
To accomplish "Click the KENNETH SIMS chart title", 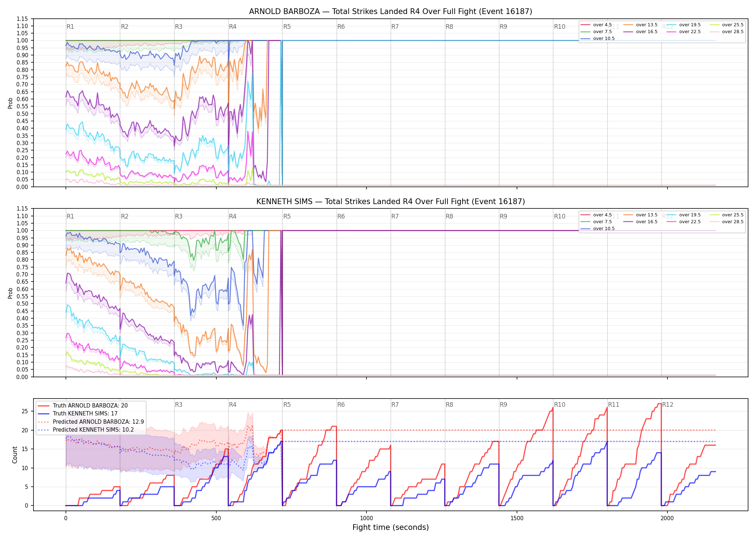I will click(391, 202).
